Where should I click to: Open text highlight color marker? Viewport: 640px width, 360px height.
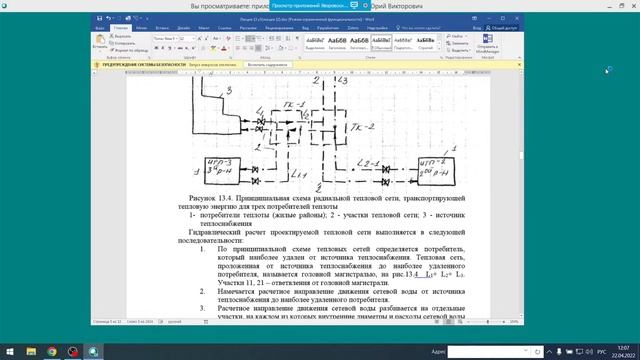[213, 48]
